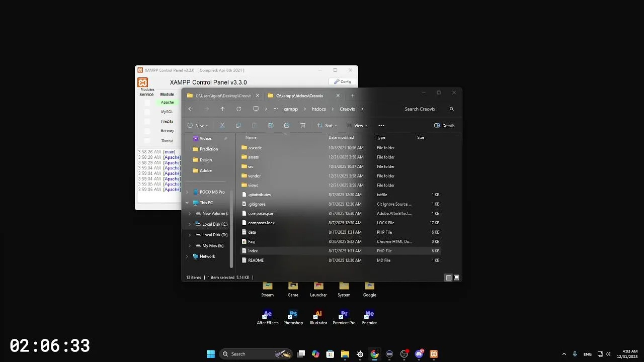
Task: Expand the My Files (E:) node
Action: click(190, 246)
